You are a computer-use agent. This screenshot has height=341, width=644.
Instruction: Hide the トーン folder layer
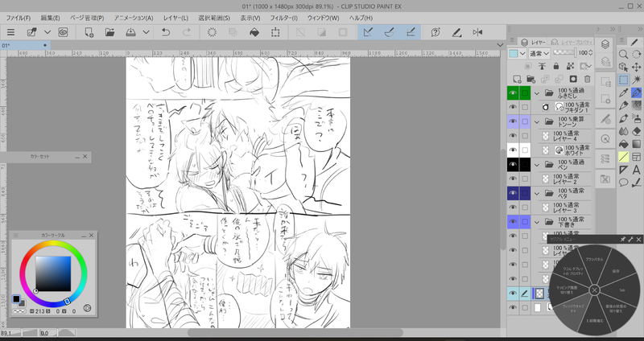(x=513, y=121)
